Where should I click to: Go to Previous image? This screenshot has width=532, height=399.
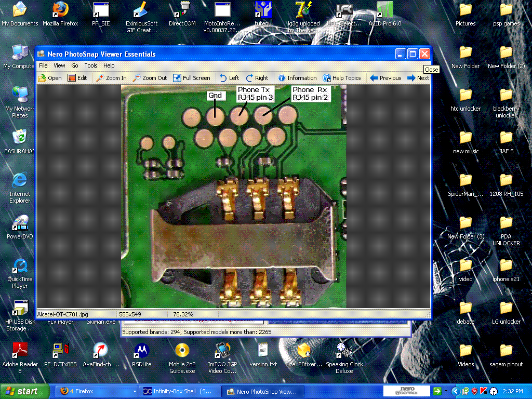tap(385, 78)
